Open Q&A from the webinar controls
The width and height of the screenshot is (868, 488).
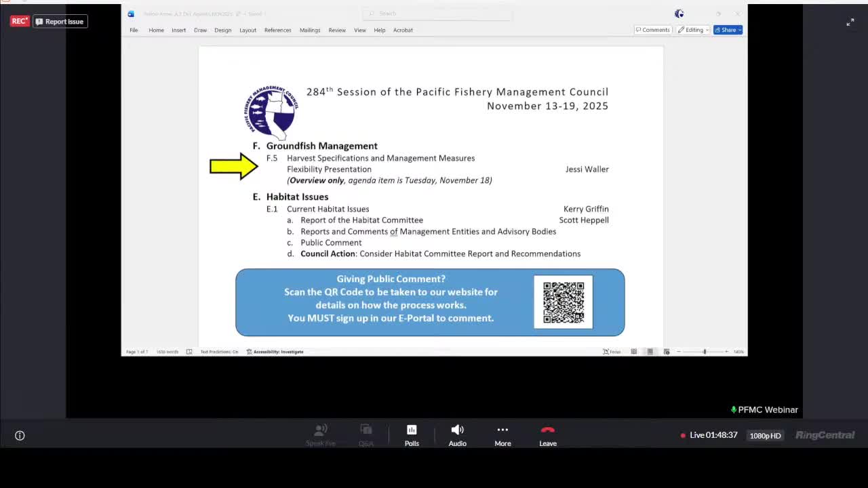coord(366,435)
